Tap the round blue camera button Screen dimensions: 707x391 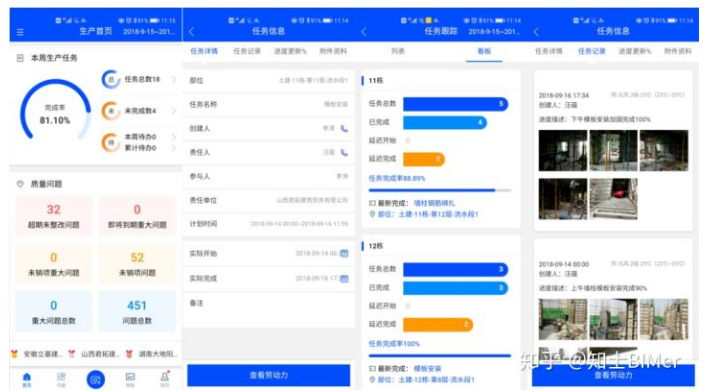(96, 379)
